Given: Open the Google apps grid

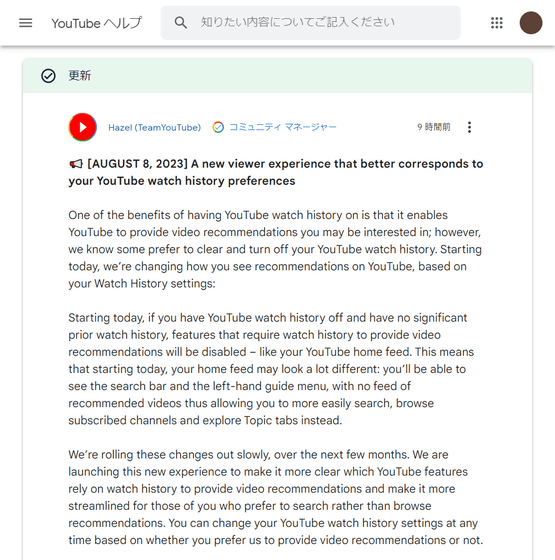Looking at the screenshot, I should click(496, 23).
